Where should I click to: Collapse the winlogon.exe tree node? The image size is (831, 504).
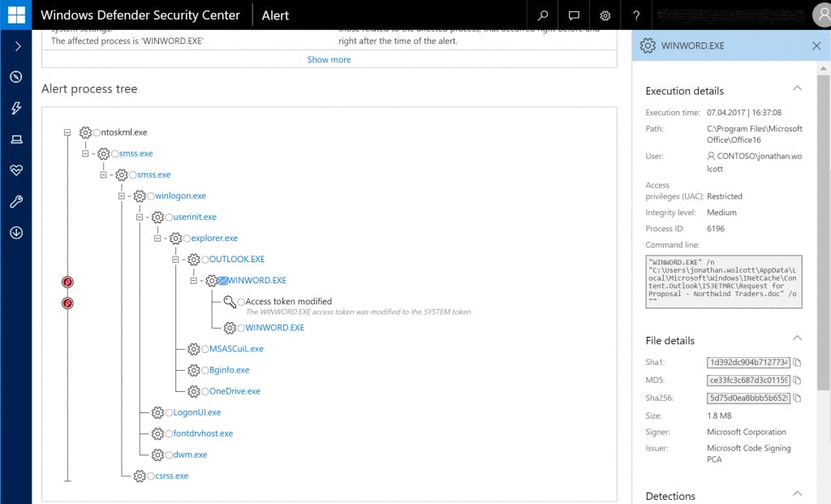click(x=121, y=196)
